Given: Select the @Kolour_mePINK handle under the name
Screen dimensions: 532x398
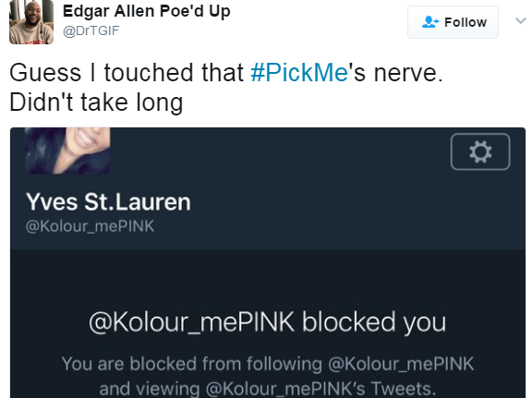Looking at the screenshot, I should [90, 226].
